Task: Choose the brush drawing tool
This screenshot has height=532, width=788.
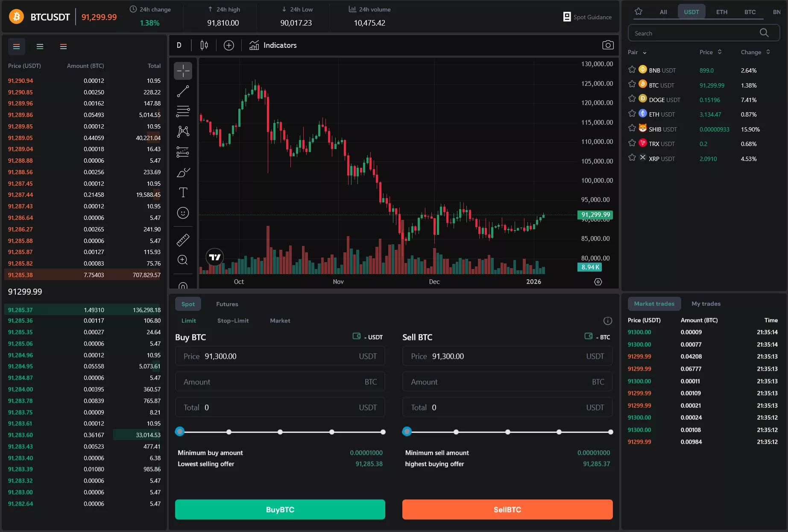Action: pos(183,172)
